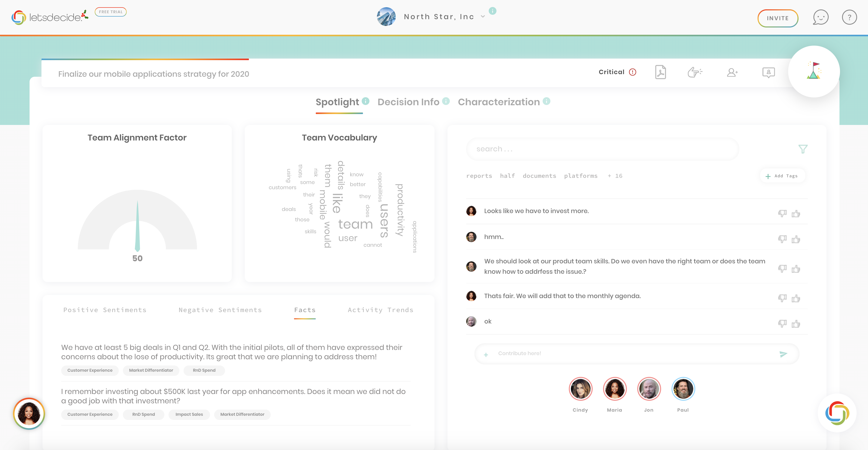Thumbs up 'Looks like we have to invest more'
Viewport: 868px width, 450px height.
pos(796,214)
